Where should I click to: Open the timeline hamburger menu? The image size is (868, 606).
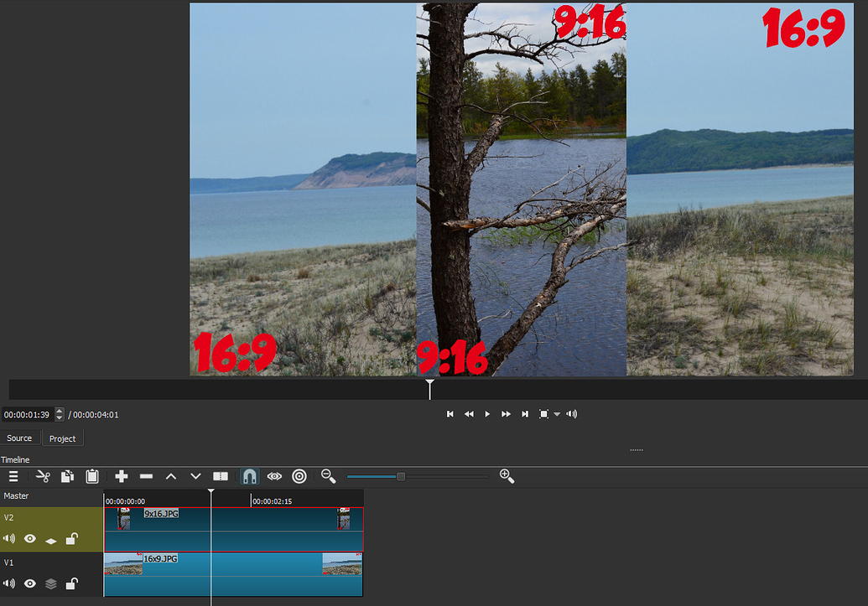click(x=13, y=476)
